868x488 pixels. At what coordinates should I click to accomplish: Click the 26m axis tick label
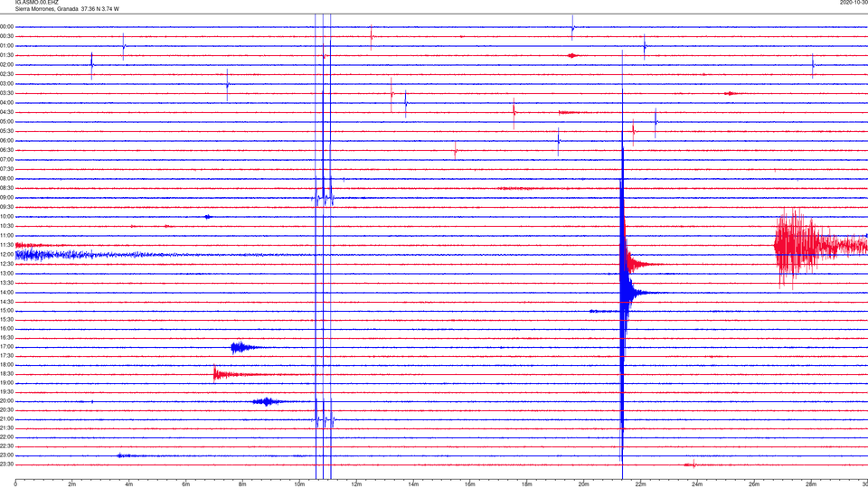tap(754, 484)
